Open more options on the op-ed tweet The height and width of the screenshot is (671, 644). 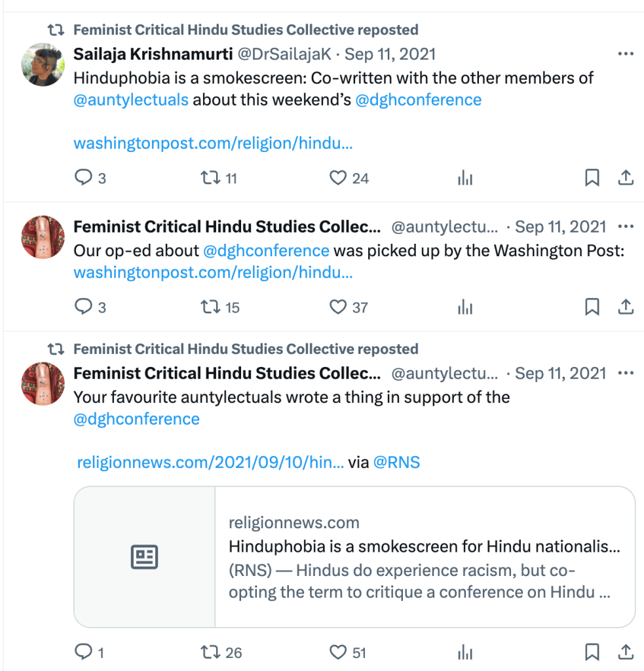[x=626, y=227]
